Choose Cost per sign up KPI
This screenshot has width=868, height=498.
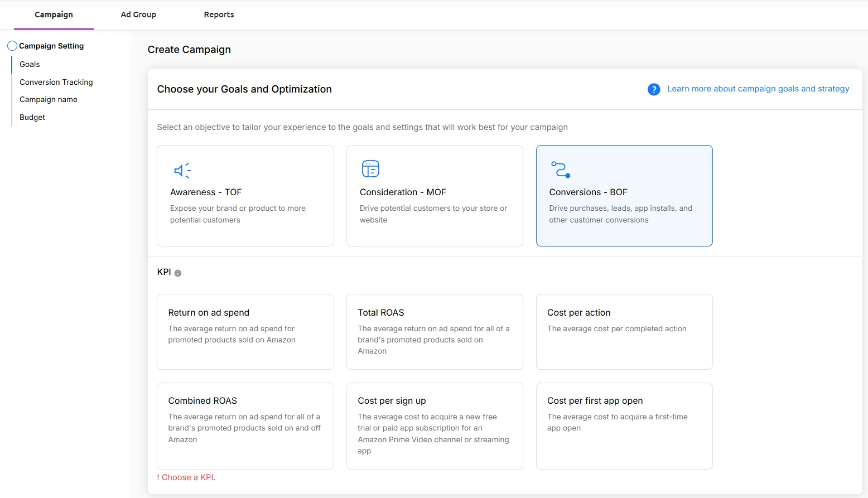click(x=435, y=426)
